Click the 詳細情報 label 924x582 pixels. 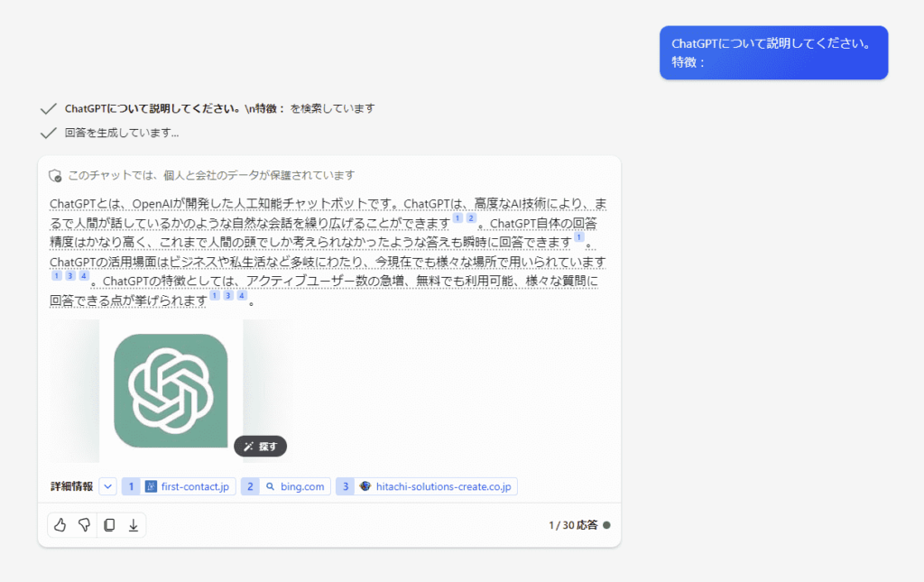click(72, 486)
